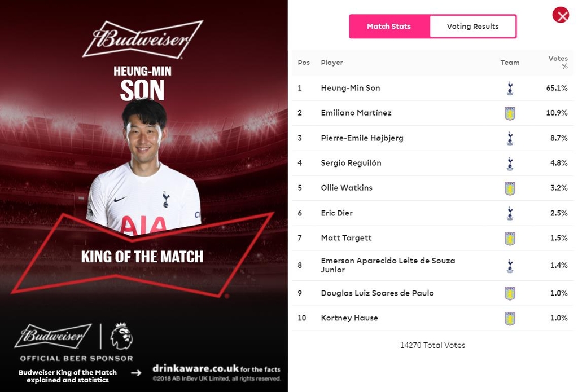Screen dimensions: 578x392
Task: Click Tottenham crest next to Eric Dier
Action: pyautogui.click(x=510, y=213)
